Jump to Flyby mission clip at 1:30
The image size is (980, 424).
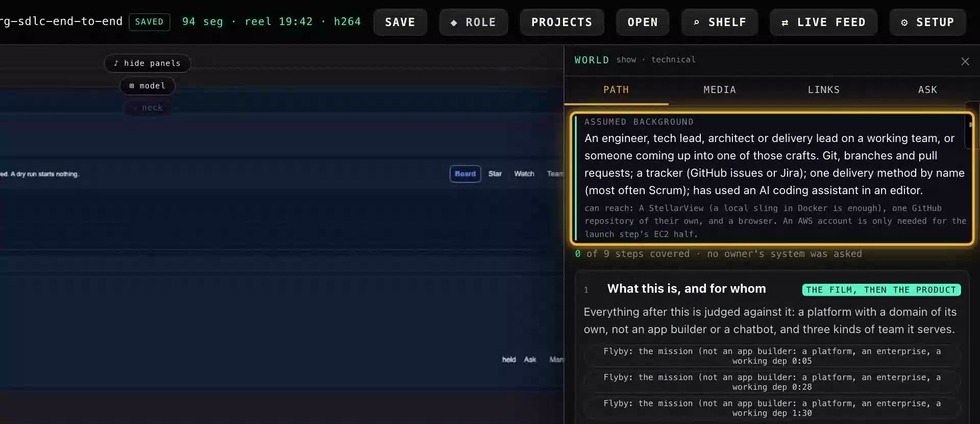772,408
